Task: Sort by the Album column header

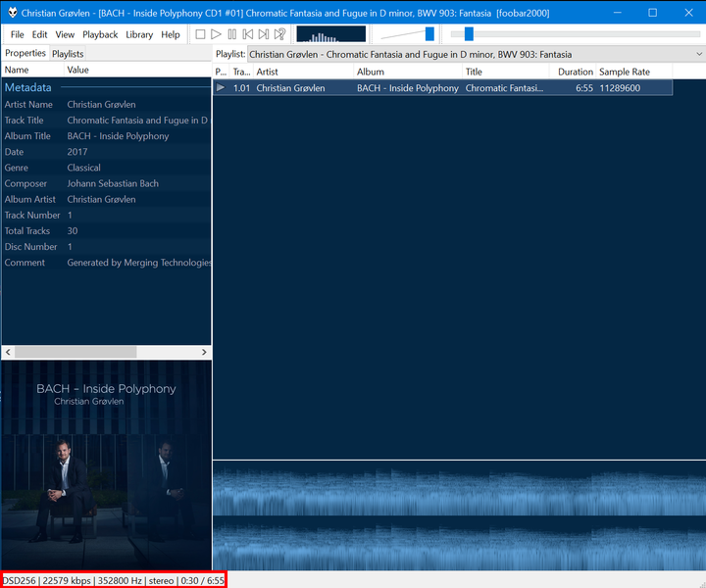Action: click(x=408, y=72)
